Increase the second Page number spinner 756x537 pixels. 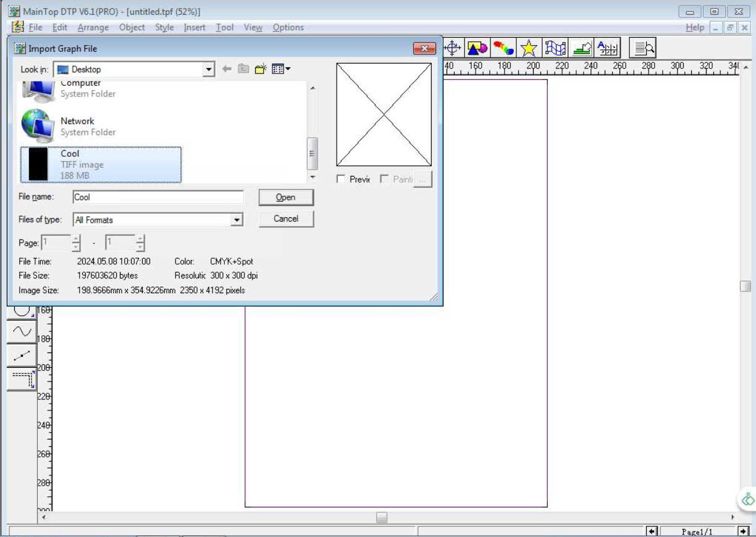point(140,239)
